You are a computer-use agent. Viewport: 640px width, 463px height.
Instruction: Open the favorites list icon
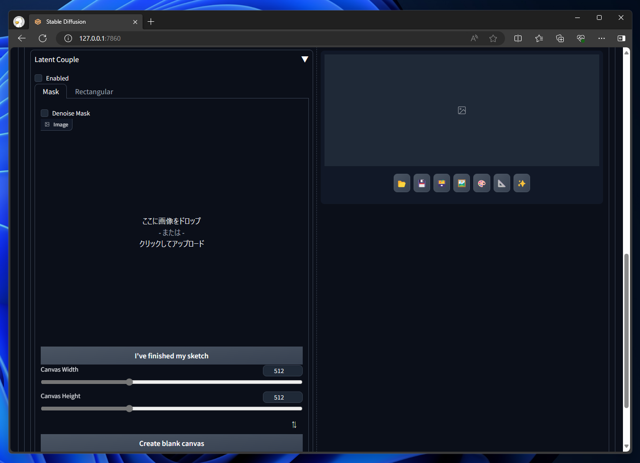coord(539,38)
